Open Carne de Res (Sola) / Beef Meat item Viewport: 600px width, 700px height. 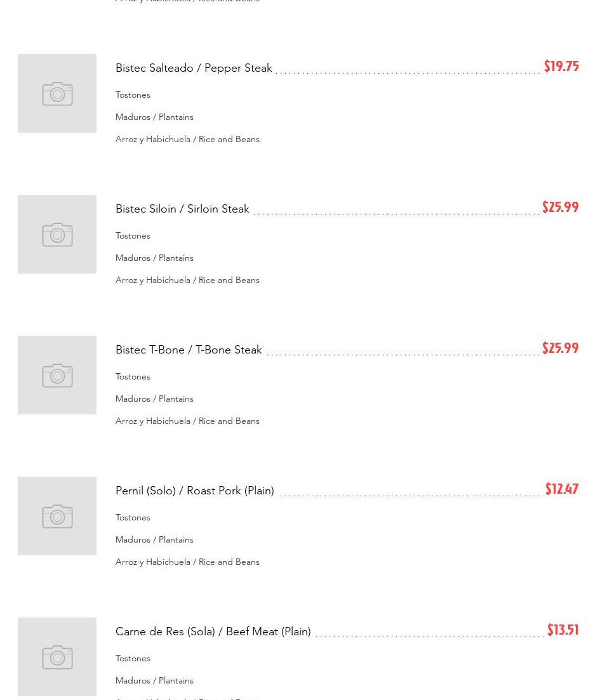coord(213,631)
